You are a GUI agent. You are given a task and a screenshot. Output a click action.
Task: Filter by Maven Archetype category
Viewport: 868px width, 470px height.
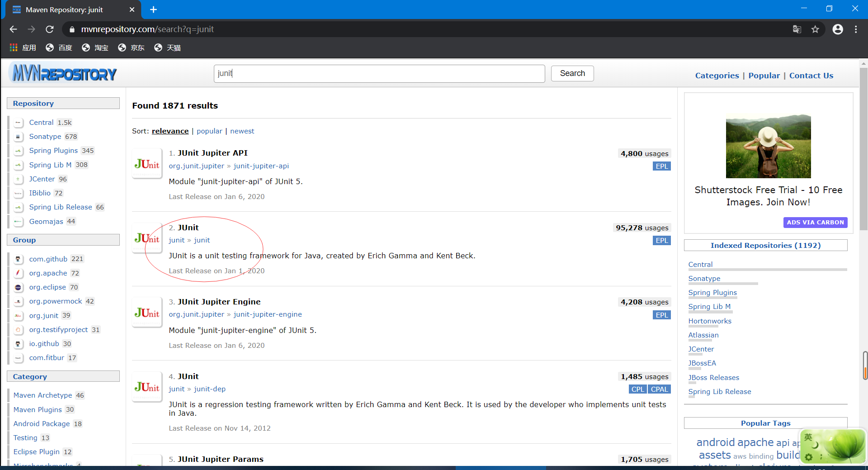tap(42, 395)
